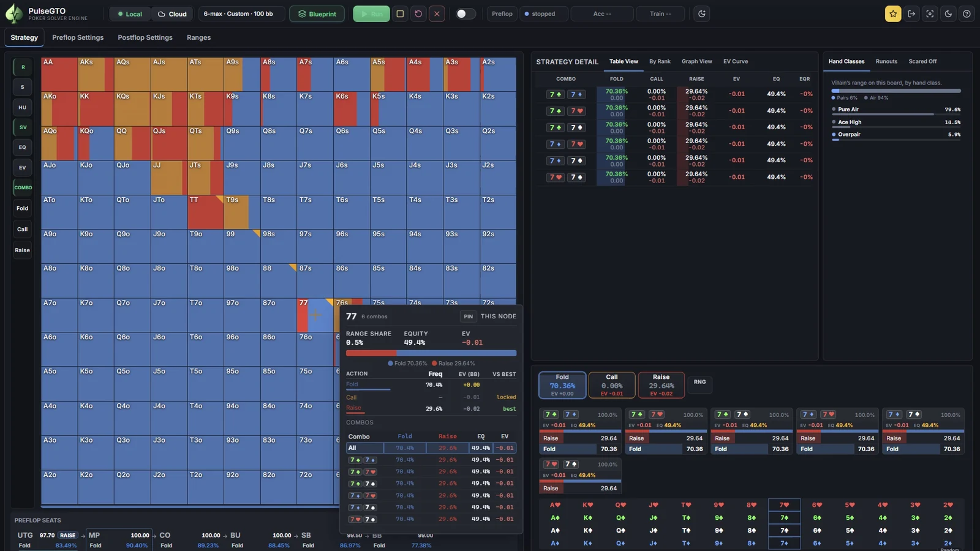The width and height of the screenshot is (980, 551).
Task: Click the screenshot capture frame icon
Action: [x=930, y=13]
